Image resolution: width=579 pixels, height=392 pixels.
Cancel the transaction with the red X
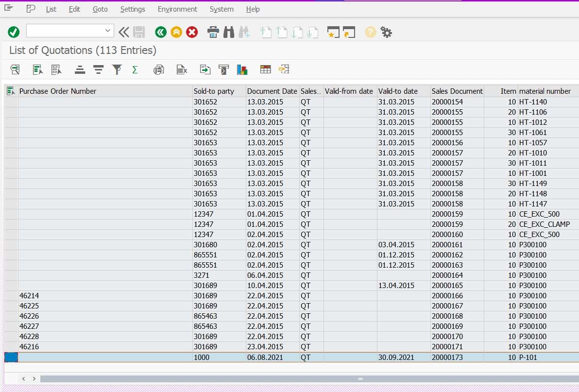tap(192, 32)
